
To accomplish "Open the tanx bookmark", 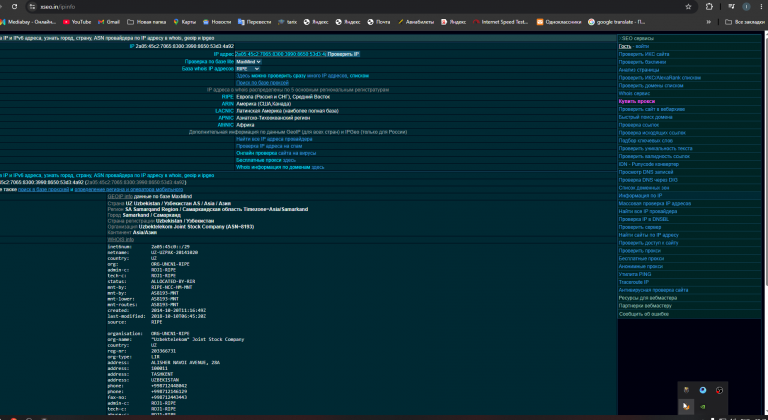I will point(288,22).
